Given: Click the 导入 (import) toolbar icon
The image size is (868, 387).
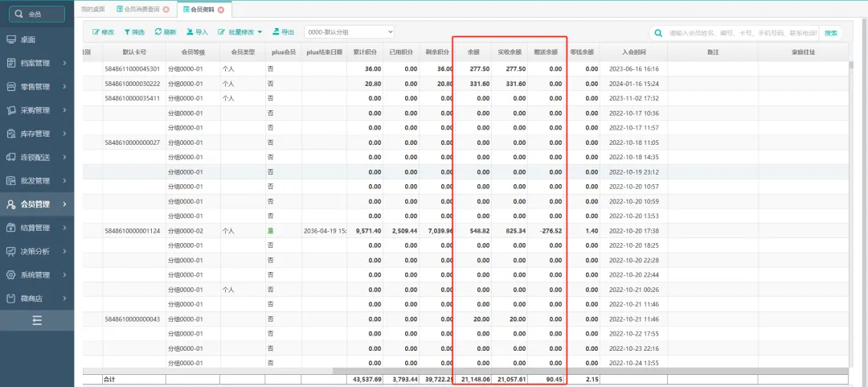Looking at the screenshot, I should pos(190,32).
